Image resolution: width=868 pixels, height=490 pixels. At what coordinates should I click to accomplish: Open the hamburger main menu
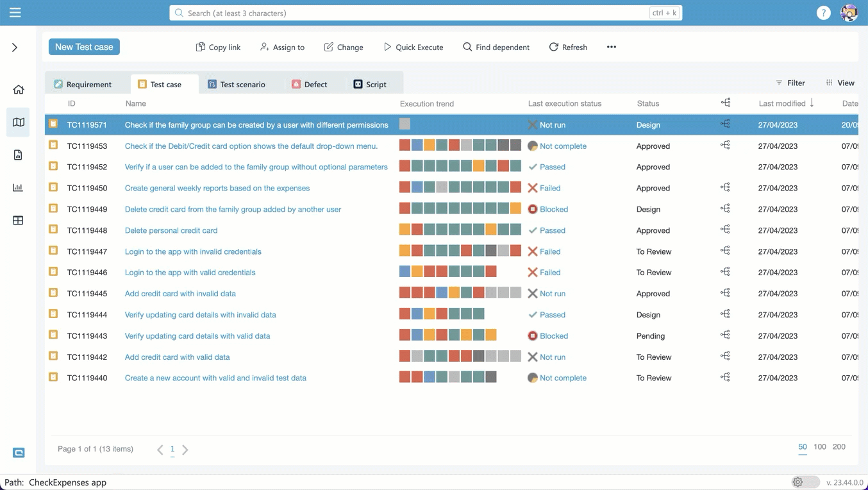15,13
